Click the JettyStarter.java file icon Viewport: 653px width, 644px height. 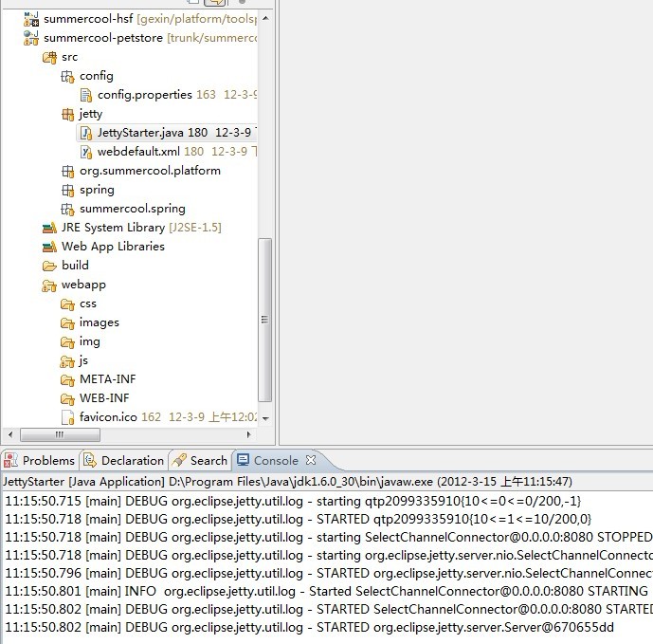click(x=86, y=133)
